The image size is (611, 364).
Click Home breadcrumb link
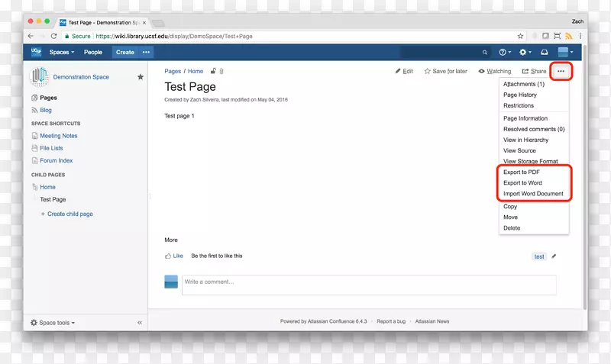[196, 71]
